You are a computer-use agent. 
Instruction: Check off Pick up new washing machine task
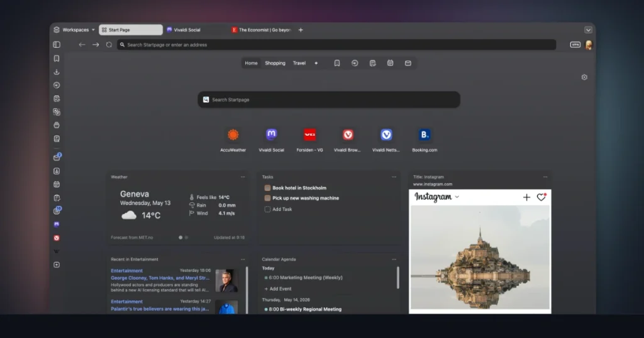coord(267,198)
